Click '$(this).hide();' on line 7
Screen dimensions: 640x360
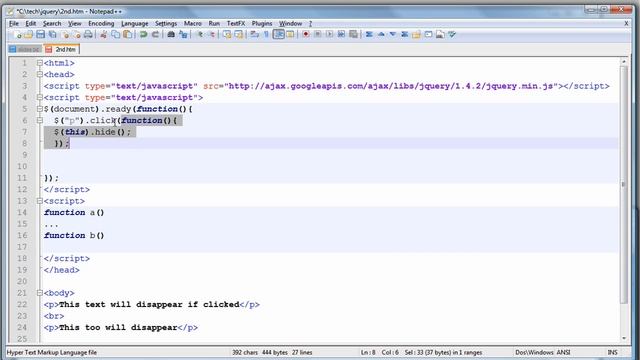pyautogui.click(x=92, y=132)
